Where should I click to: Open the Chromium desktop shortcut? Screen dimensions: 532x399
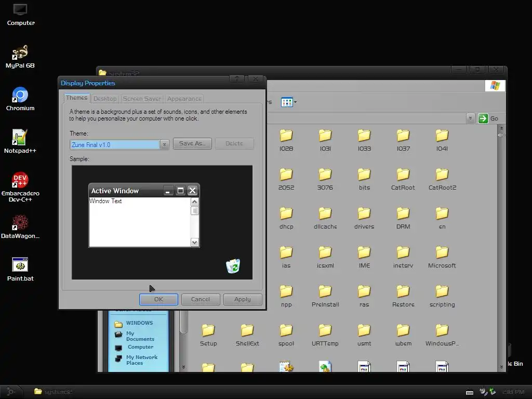click(20, 99)
